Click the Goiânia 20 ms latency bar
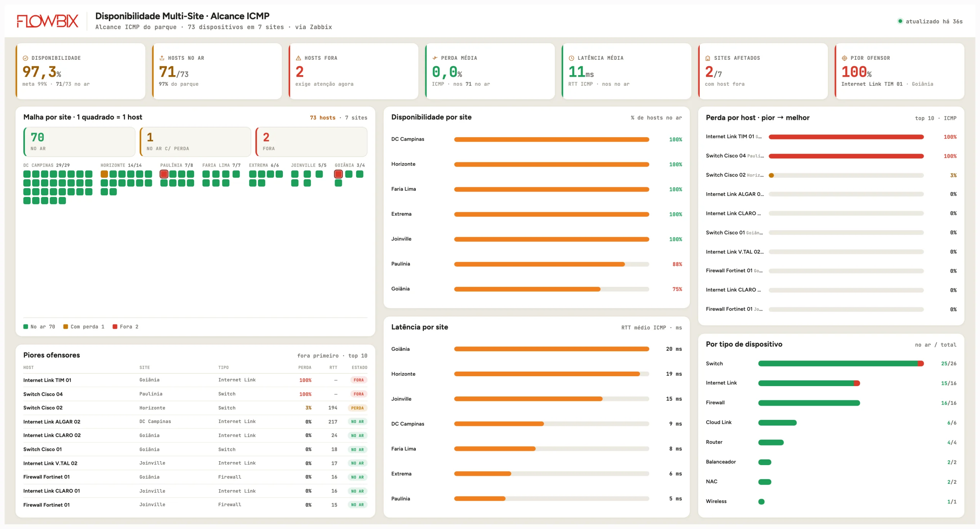This screenshot has height=529, width=980. [x=552, y=349]
